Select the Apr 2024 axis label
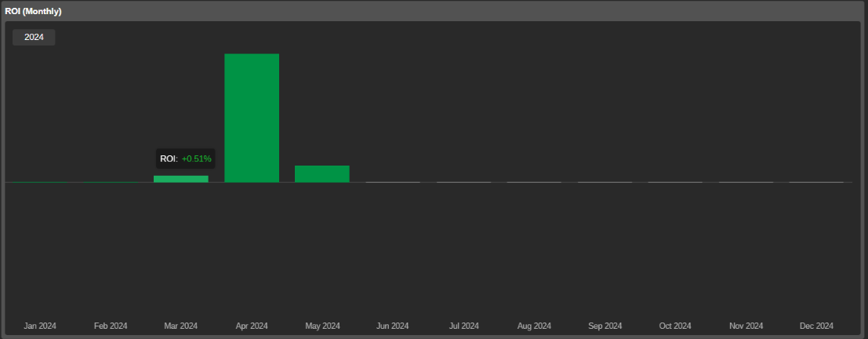This screenshot has height=339, width=868. pos(252,326)
